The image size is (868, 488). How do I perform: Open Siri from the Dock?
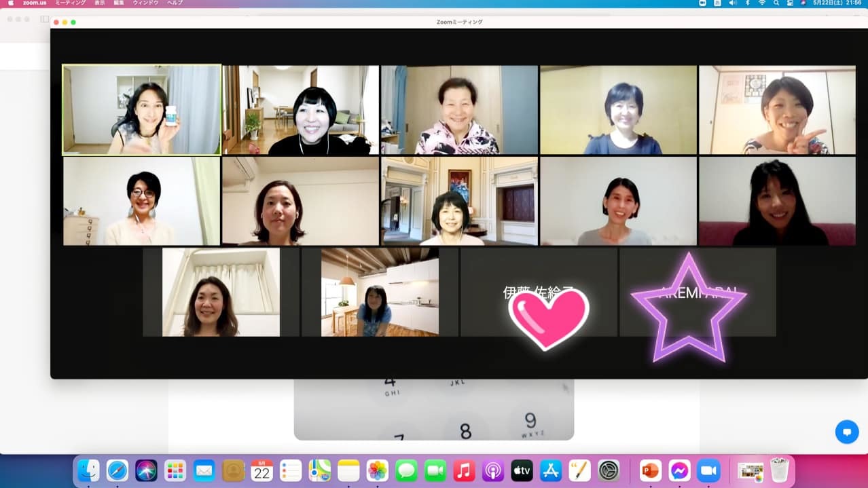click(146, 470)
